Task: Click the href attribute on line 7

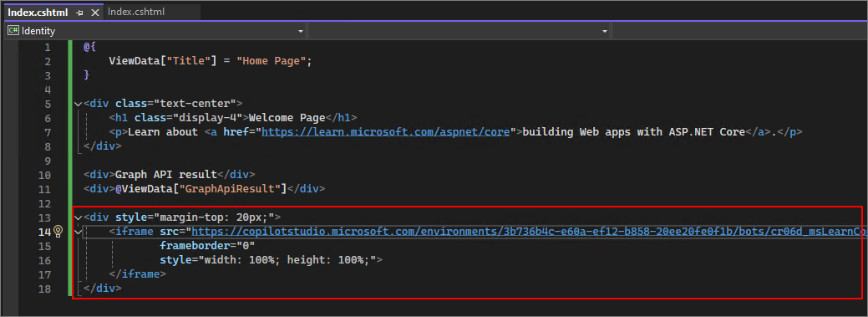Action: pyautogui.click(x=236, y=132)
